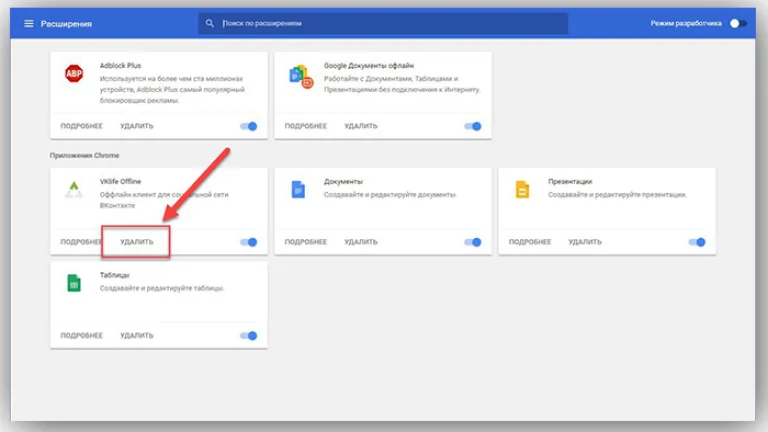Open details for Adblock Plus
The height and width of the screenshot is (432, 768).
pos(82,126)
